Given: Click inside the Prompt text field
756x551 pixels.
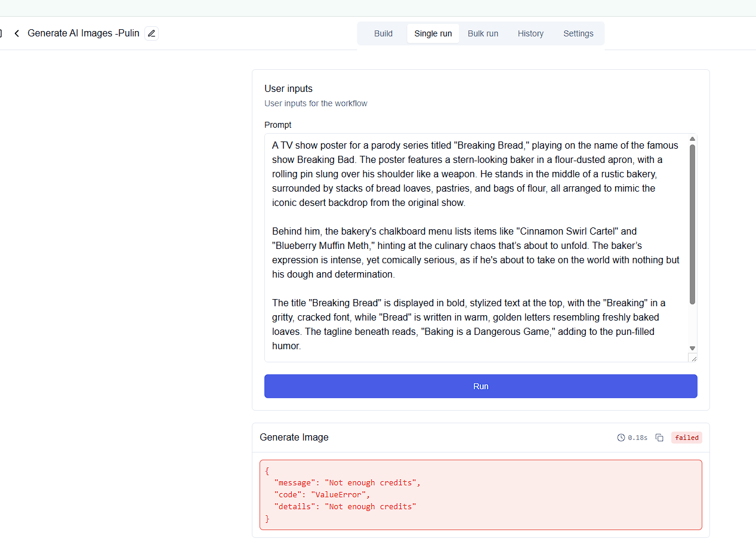Looking at the screenshot, I should coord(477,248).
